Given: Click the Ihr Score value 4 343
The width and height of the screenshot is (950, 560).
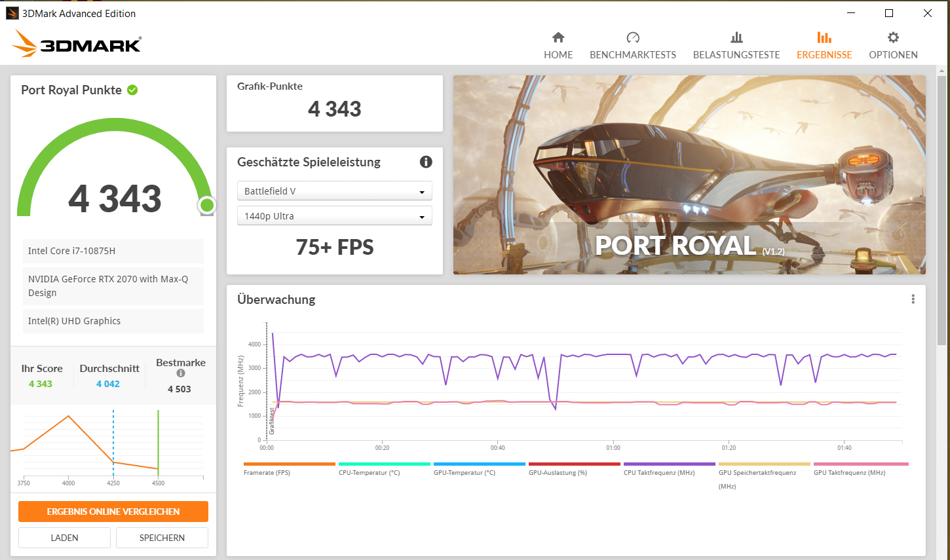Looking at the screenshot, I should pos(41,384).
